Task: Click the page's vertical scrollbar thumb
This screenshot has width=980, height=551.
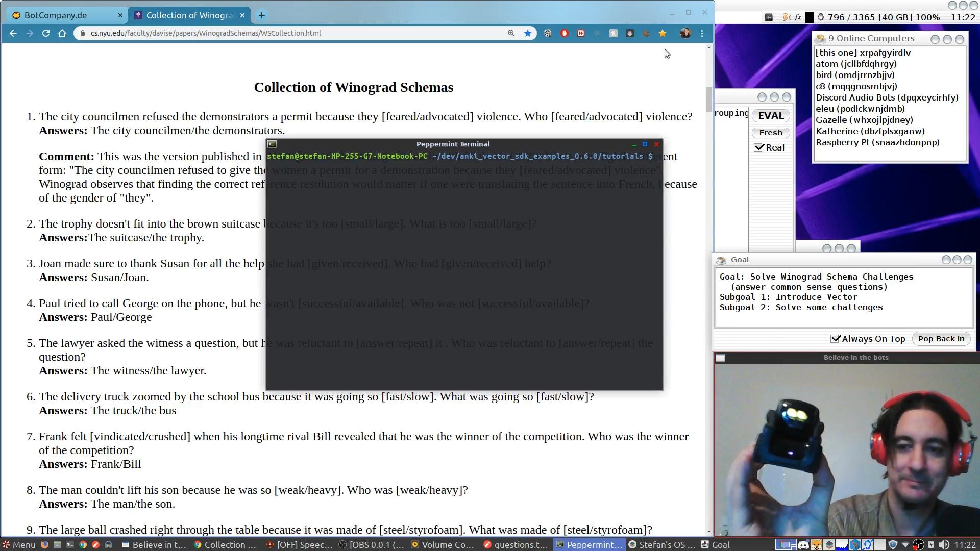Action: [709, 99]
